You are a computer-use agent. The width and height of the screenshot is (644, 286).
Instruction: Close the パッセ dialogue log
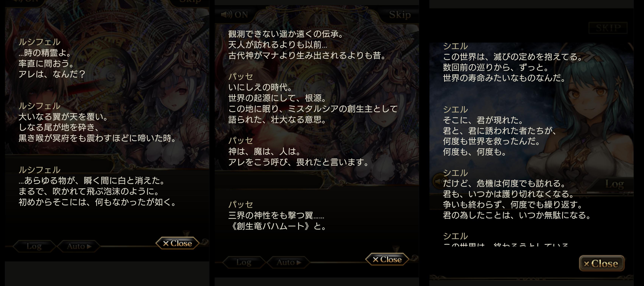[x=387, y=260]
